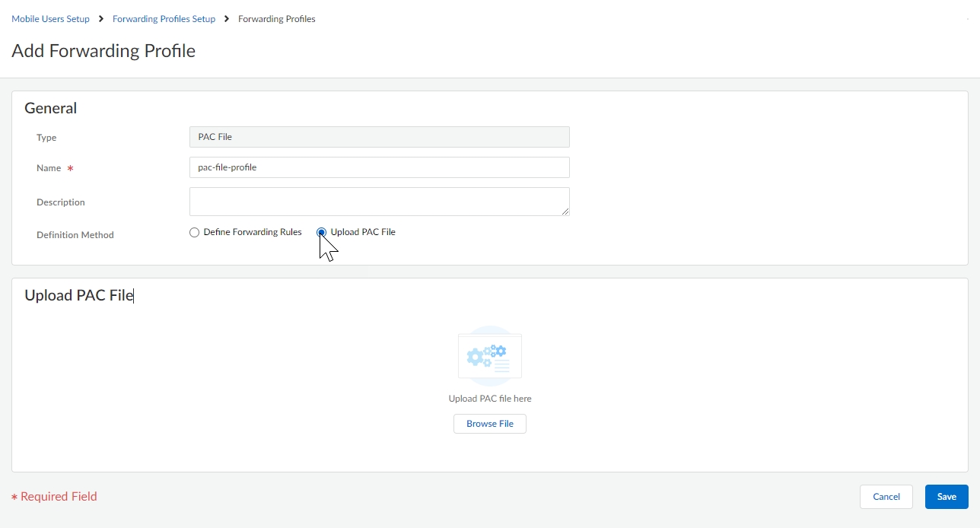The height and width of the screenshot is (528, 980).
Task: Click into the Description text area
Action: pyautogui.click(x=379, y=202)
